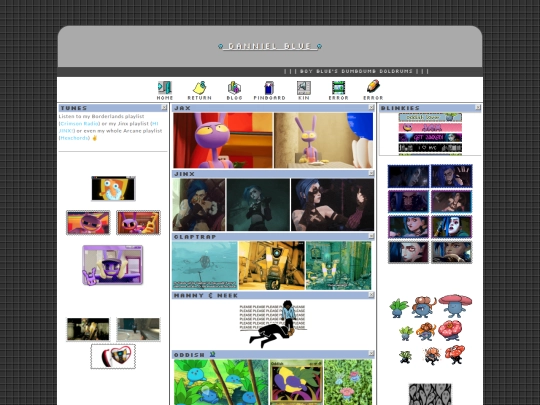540x405 pixels.
Task: Open the Oddish in jungle leaves image
Action: click(x=221, y=382)
